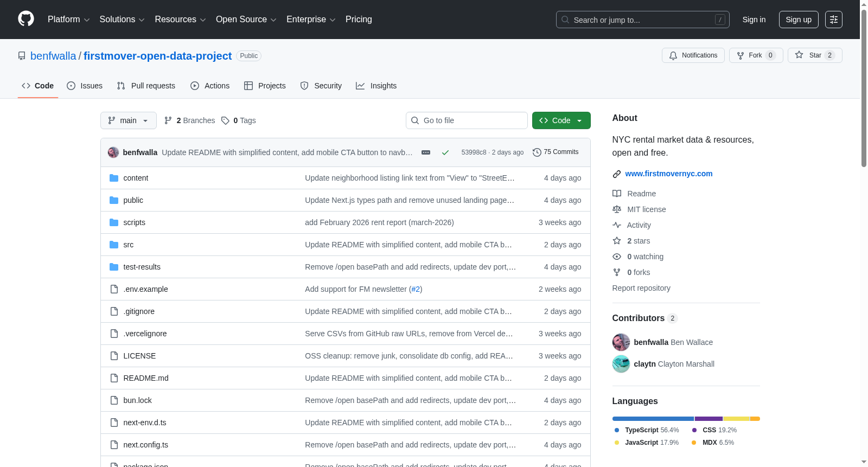Click the scale icon beside MIT license
Image resolution: width=868 pixels, height=467 pixels.
[x=617, y=209]
